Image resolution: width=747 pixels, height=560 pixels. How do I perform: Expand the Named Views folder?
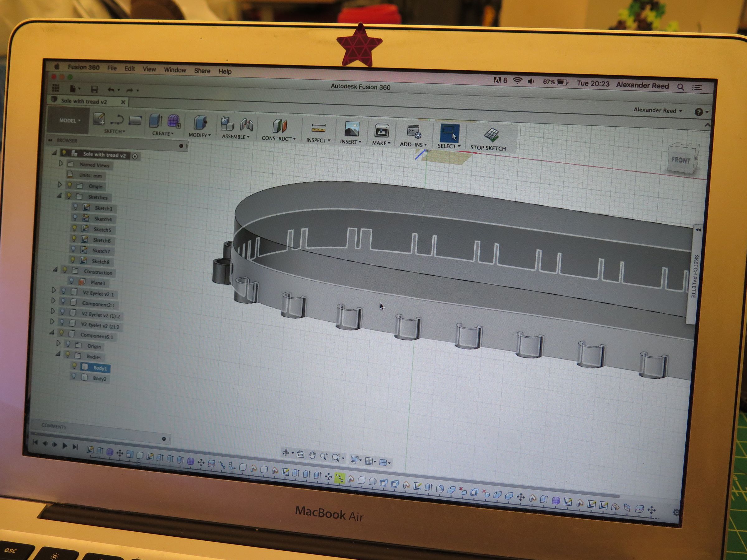(x=61, y=164)
